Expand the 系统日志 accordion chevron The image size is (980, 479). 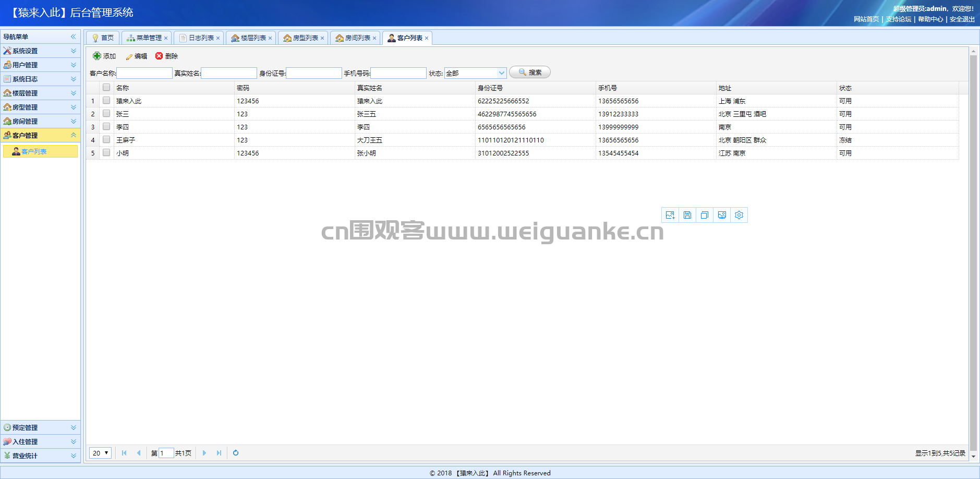tap(74, 79)
